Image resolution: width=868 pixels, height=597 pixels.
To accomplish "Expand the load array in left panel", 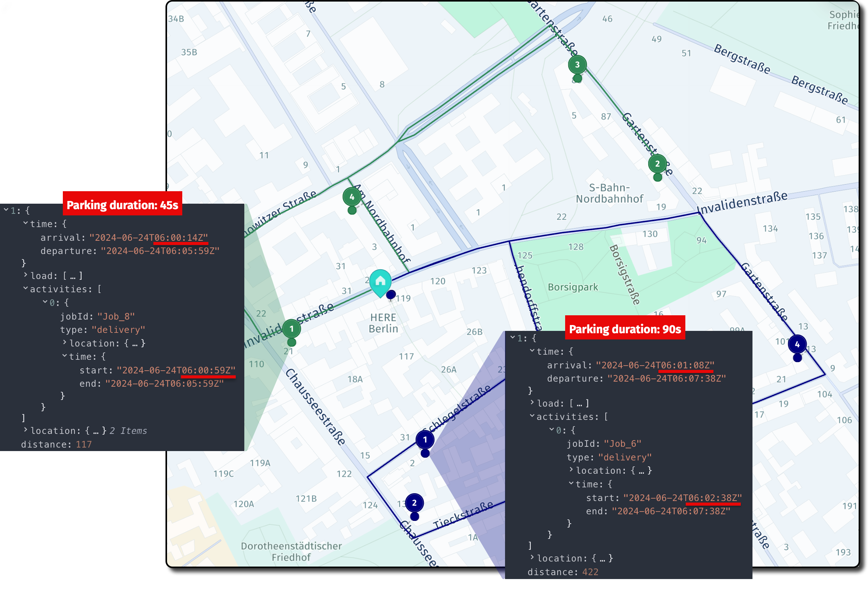I will point(27,275).
